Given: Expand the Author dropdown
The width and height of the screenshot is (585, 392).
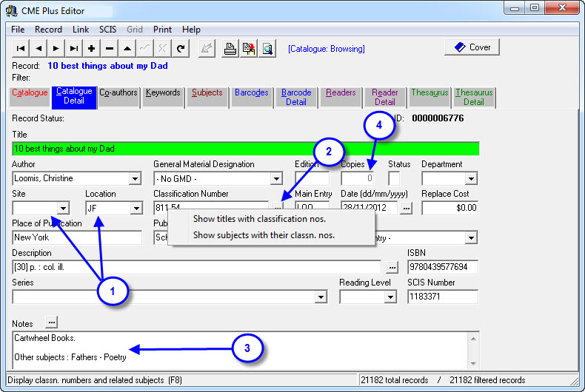Looking at the screenshot, I should 135,178.
